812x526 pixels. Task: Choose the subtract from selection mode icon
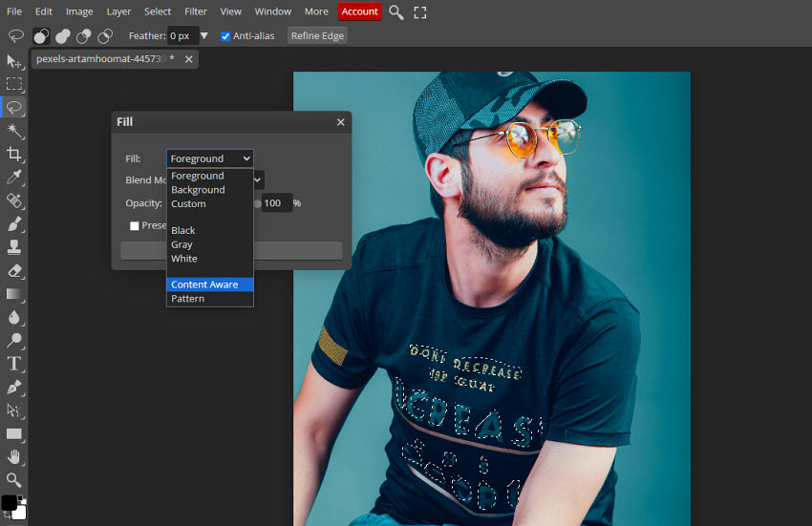[x=84, y=35]
